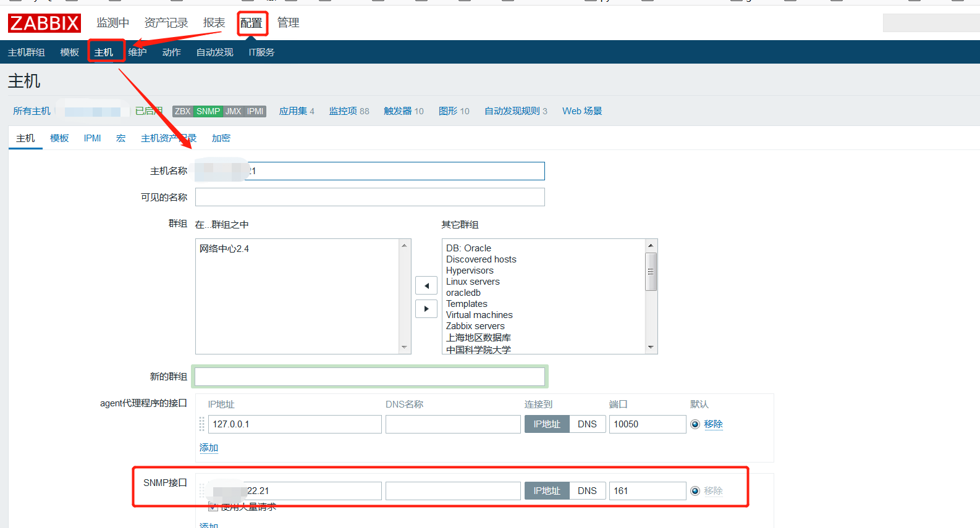Open 图形 10 link

[454, 111]
